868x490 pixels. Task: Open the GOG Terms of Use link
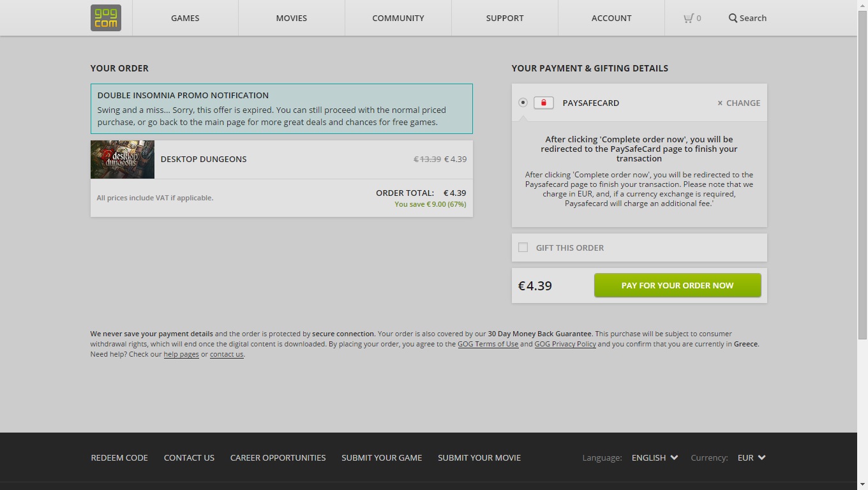coord(488,344)
